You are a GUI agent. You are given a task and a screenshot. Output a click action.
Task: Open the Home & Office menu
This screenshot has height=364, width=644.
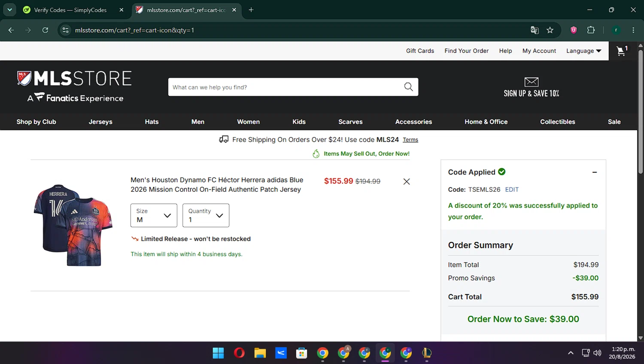tap(486, 122)
